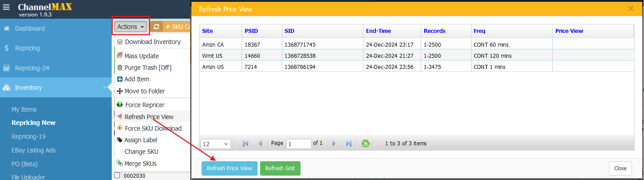Image resolution: width=644 pixels, height=180 pixels.
Task: Go to previous page arrow
Action: click(260, 144)
